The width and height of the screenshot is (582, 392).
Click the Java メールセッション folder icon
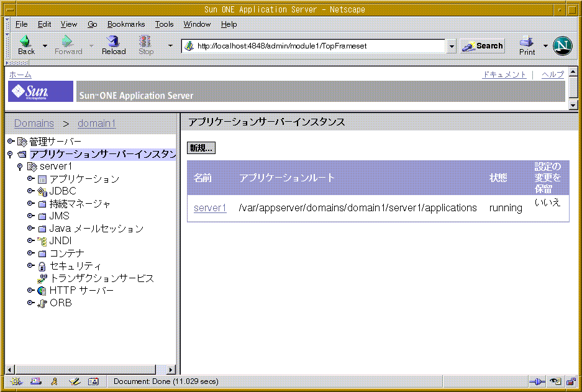(42, 229)
